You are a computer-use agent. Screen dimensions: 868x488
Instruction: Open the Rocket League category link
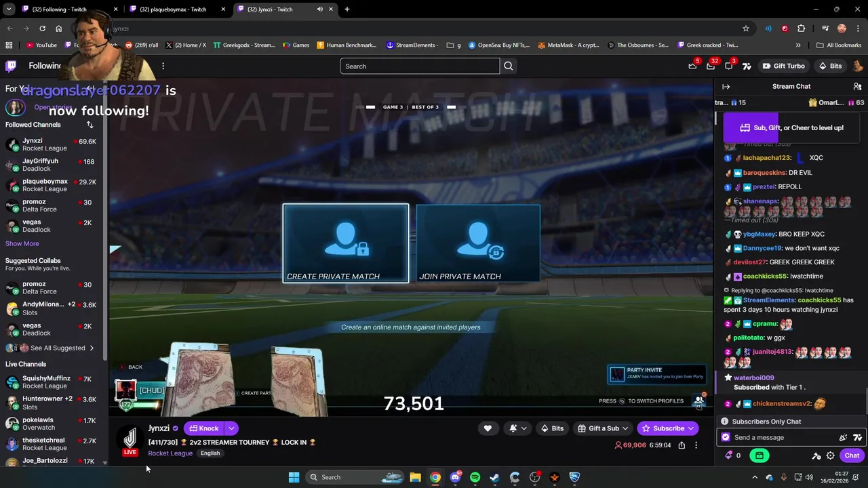[x=170, y=453]
